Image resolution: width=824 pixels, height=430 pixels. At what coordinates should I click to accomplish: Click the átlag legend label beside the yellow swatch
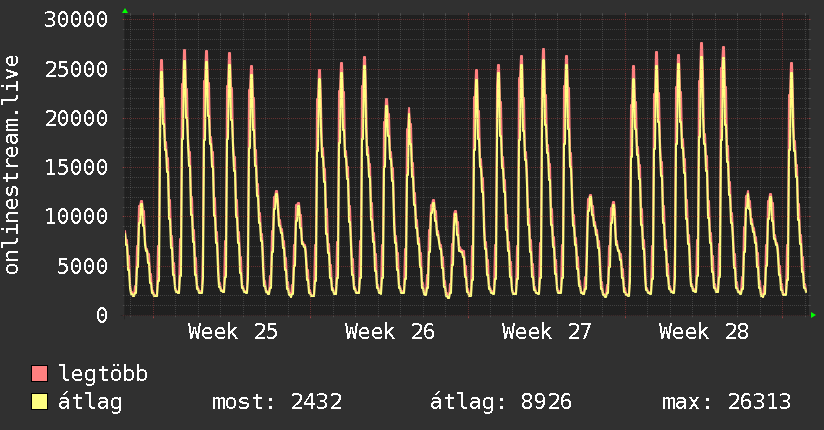tap(90, 402)
